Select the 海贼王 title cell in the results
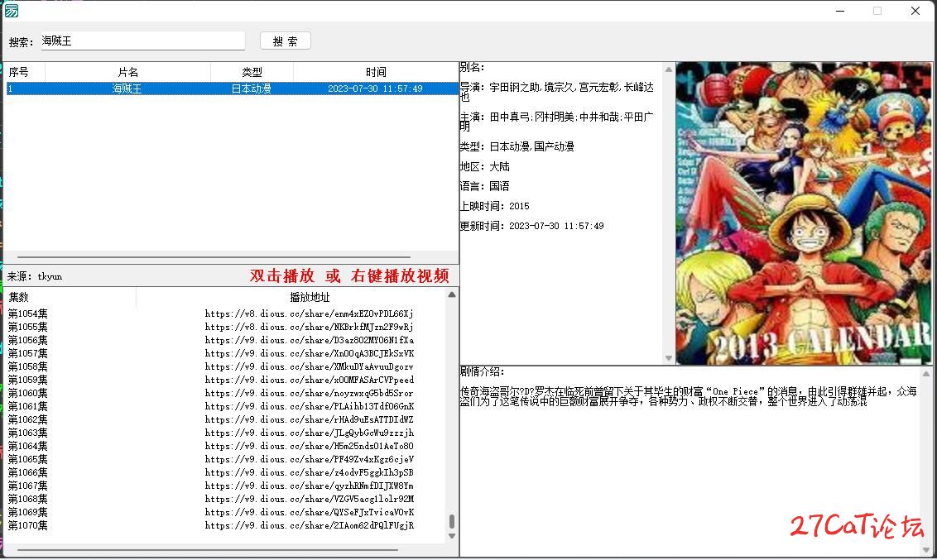This screenshot has width=937, height=560. (x=127, y=89)
